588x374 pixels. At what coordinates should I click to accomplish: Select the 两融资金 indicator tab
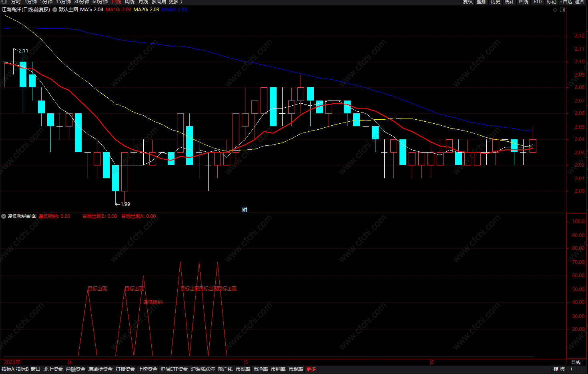coord(76,369)
